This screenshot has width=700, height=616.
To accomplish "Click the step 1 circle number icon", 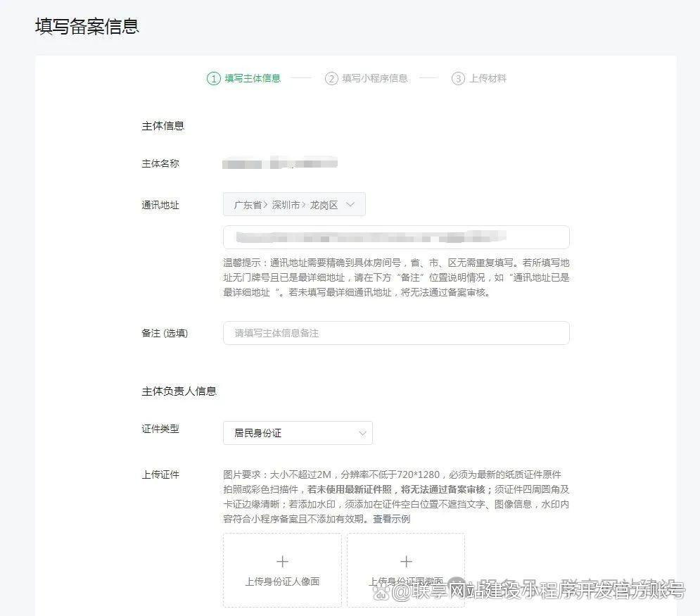I will click(213, 79).
